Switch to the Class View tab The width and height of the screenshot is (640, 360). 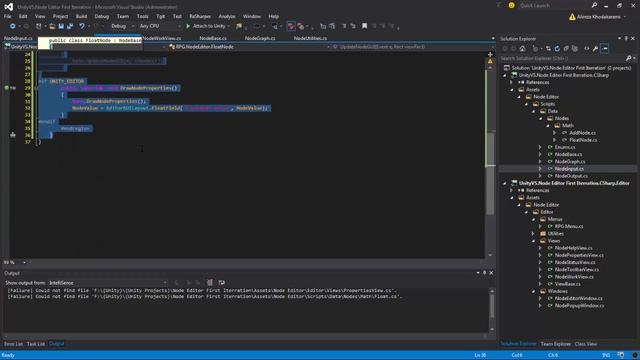coord(585,344)
